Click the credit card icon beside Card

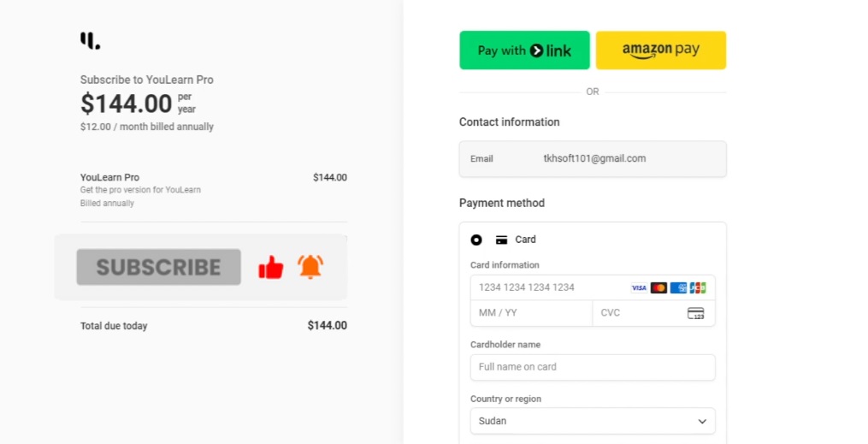[501, 240]
